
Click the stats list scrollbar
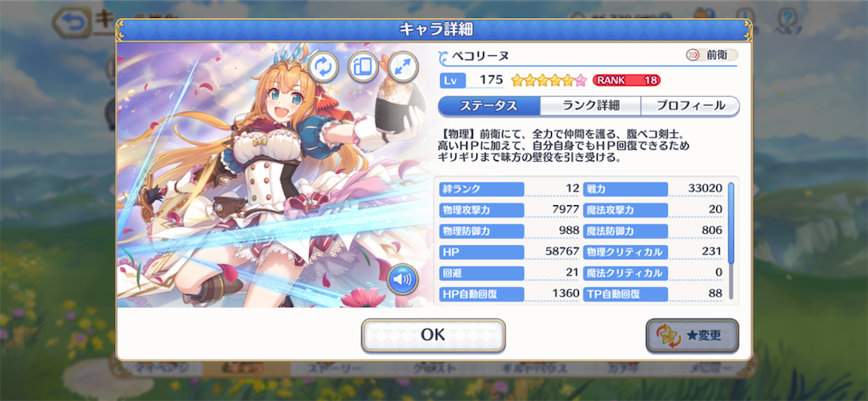click(x=731, y=241)
